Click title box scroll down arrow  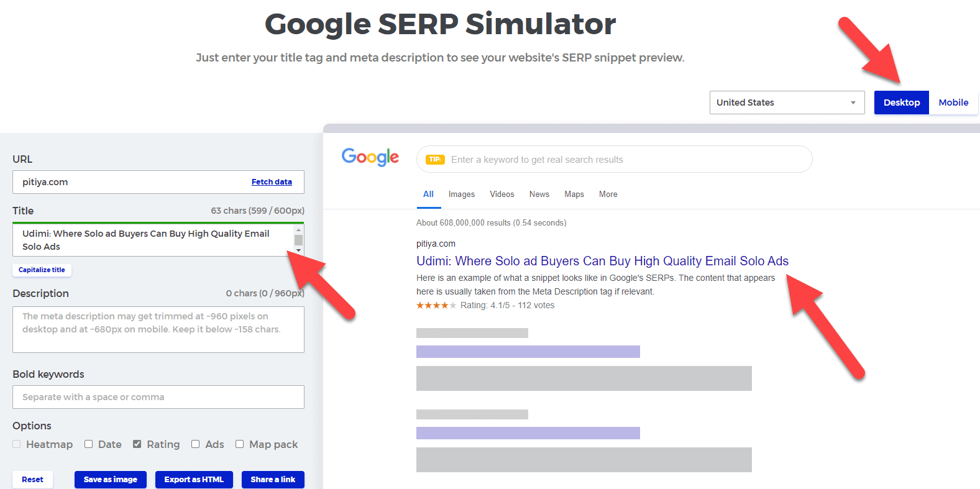coord(298,250)
